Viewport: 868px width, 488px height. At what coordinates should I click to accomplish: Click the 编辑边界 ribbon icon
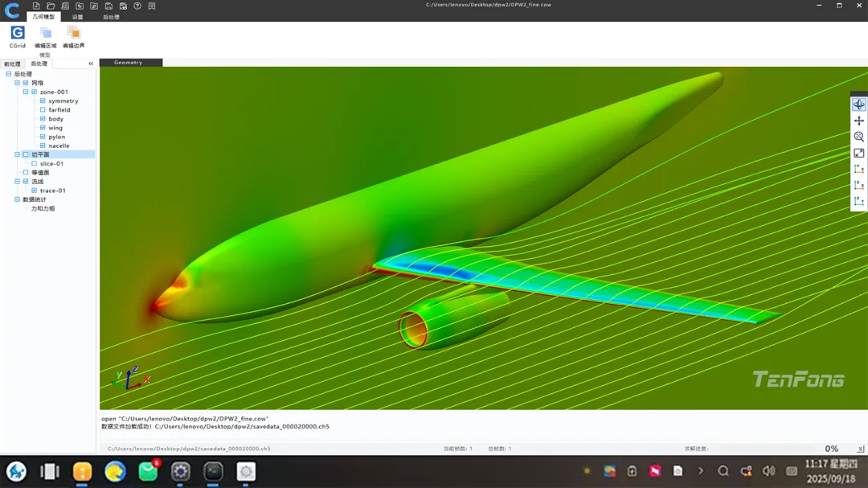[73, 37]
